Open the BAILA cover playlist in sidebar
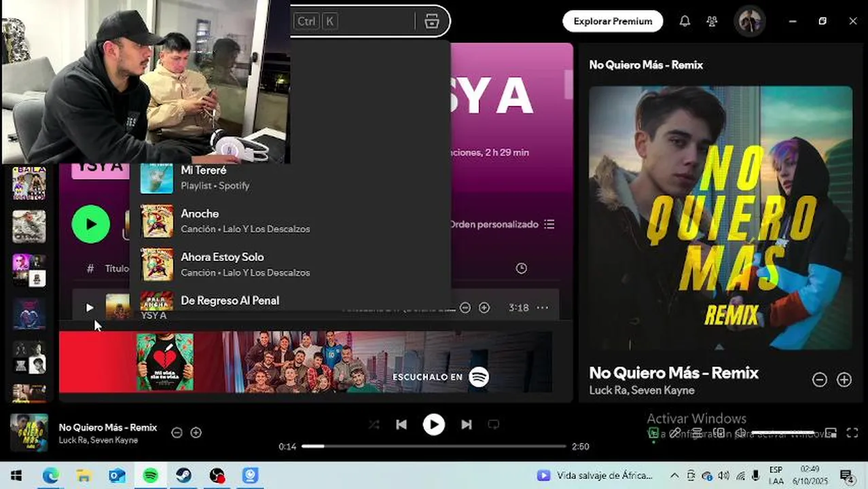Viewport: 868px width, 489px height. [x=29, y=183]
